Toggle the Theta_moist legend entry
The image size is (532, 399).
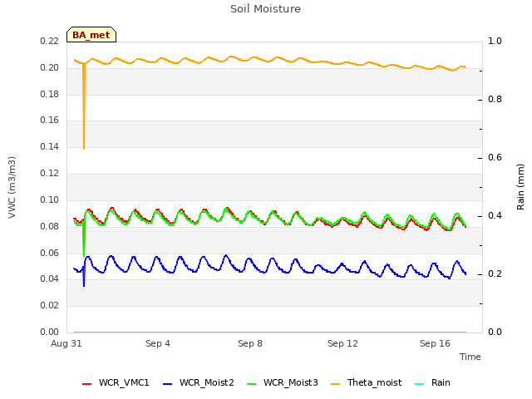point(367,382)
